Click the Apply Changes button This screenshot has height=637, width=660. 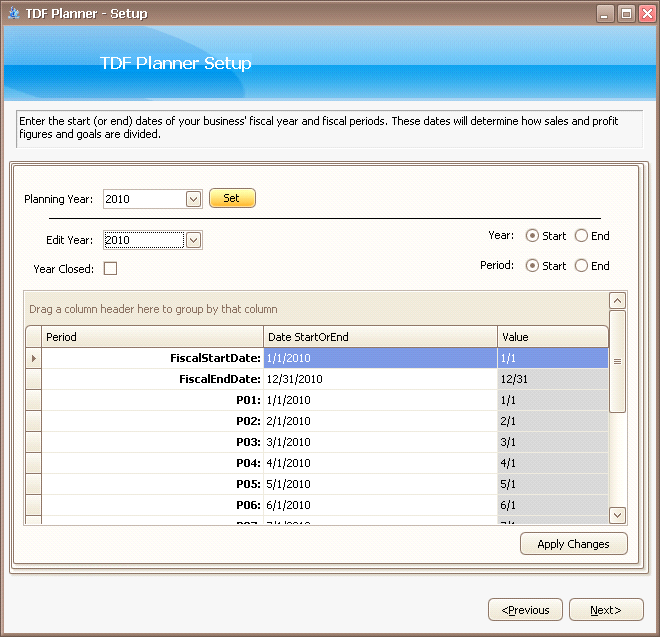coord(574,544)
